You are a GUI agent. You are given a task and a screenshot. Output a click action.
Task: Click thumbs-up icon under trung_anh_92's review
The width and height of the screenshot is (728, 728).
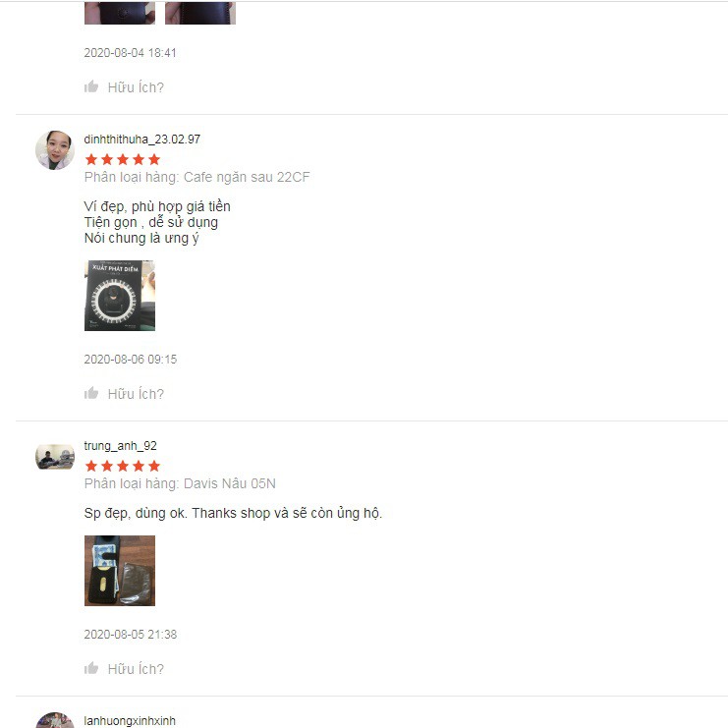click(x=91, y=668)
